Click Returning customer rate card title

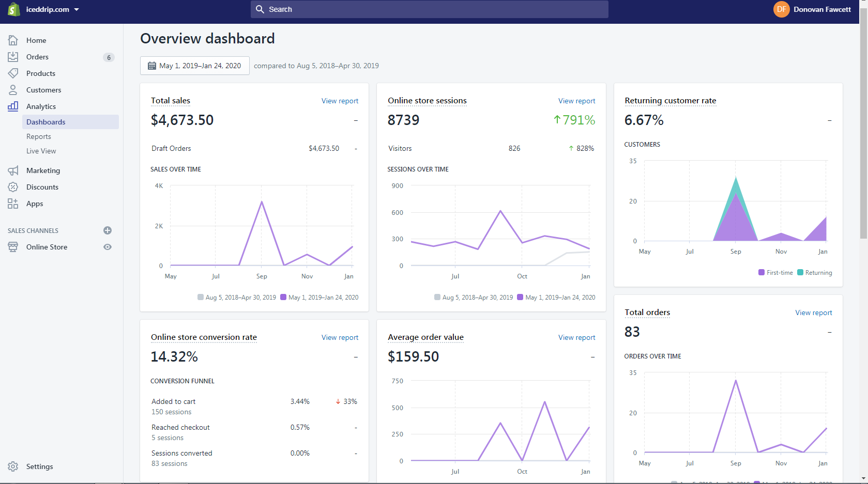pos(671,101)
